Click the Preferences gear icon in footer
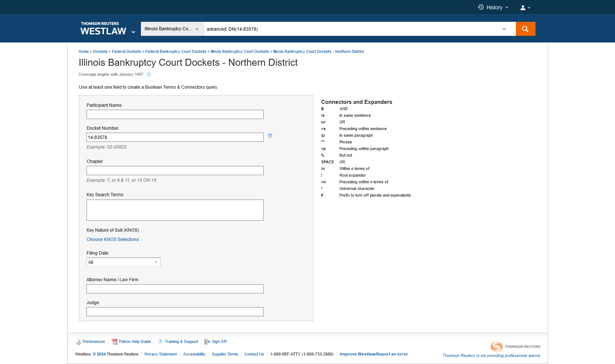This screenshot has height=364, width=615. (x=78, y=342)
